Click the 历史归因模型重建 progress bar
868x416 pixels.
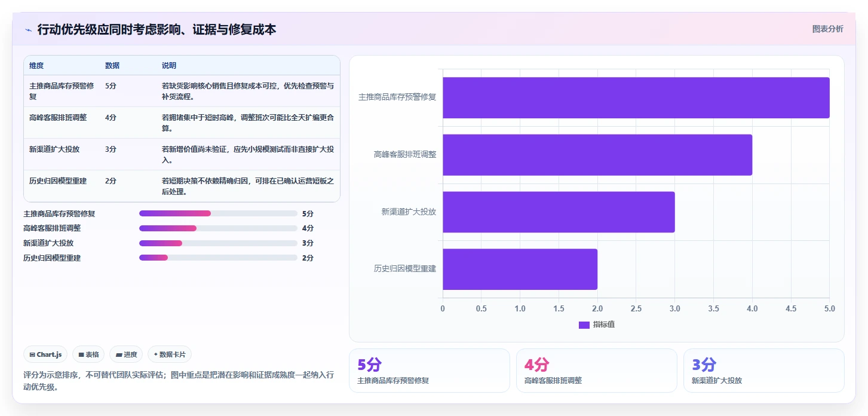point(218,258)
